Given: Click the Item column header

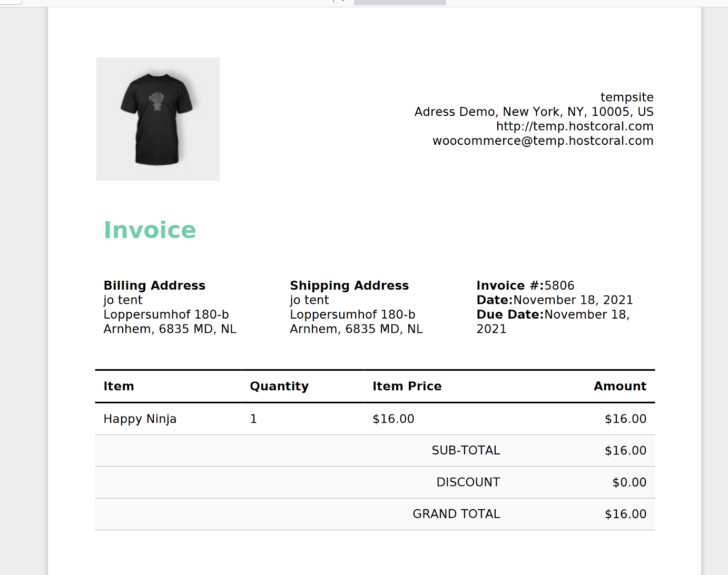Looking at the screenshot, I should [119, 386].
